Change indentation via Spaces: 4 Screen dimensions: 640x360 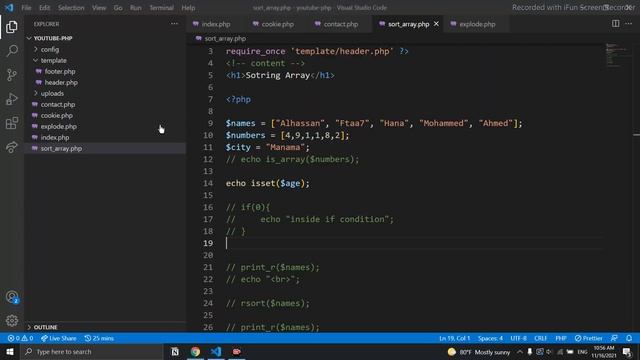coord(491,338)
